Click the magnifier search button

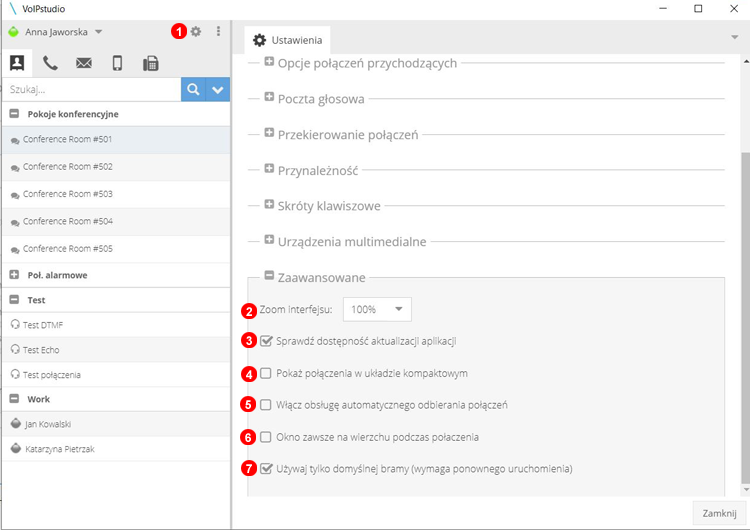click(193, 89)
